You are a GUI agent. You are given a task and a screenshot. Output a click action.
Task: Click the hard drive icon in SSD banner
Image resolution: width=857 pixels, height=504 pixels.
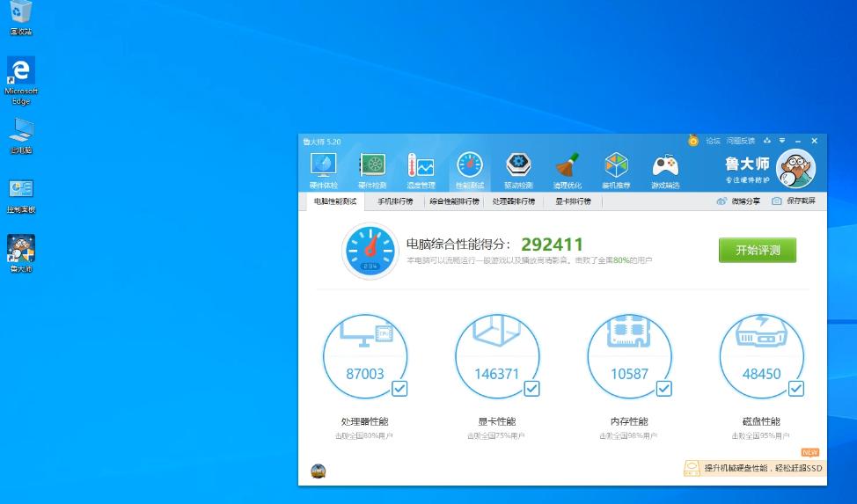pos(692,468)
